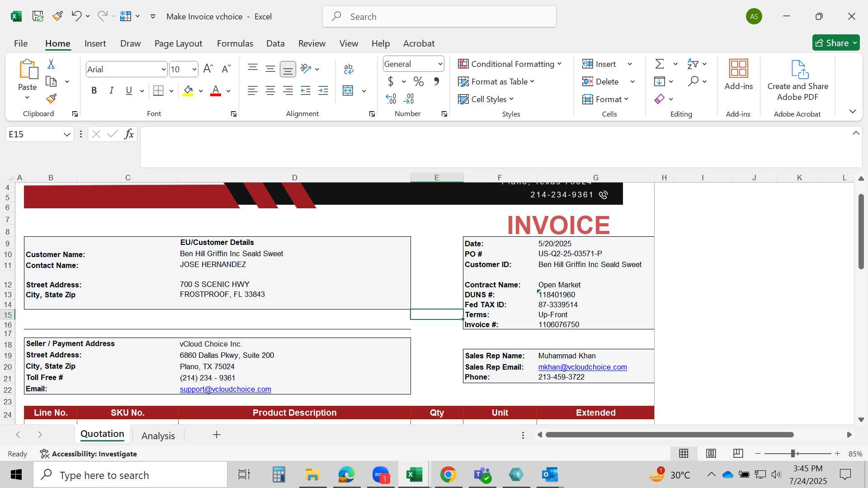Open the Add-ins button
868x488 pixels.
coord(739,75)
